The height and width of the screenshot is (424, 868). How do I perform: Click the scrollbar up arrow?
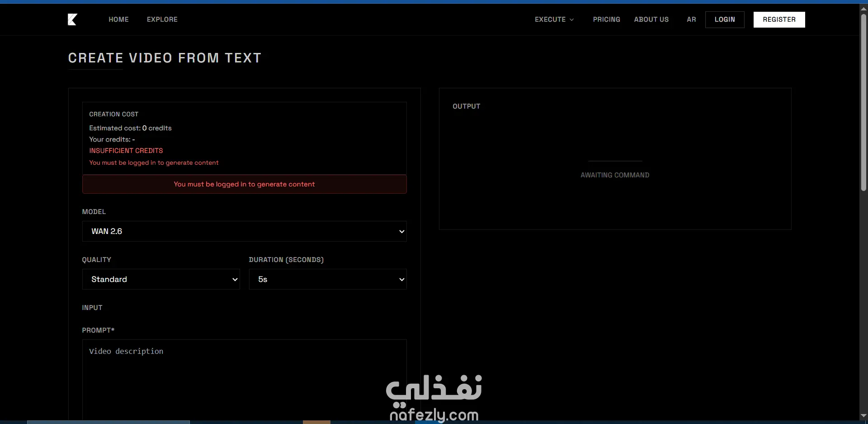[863, 8]
